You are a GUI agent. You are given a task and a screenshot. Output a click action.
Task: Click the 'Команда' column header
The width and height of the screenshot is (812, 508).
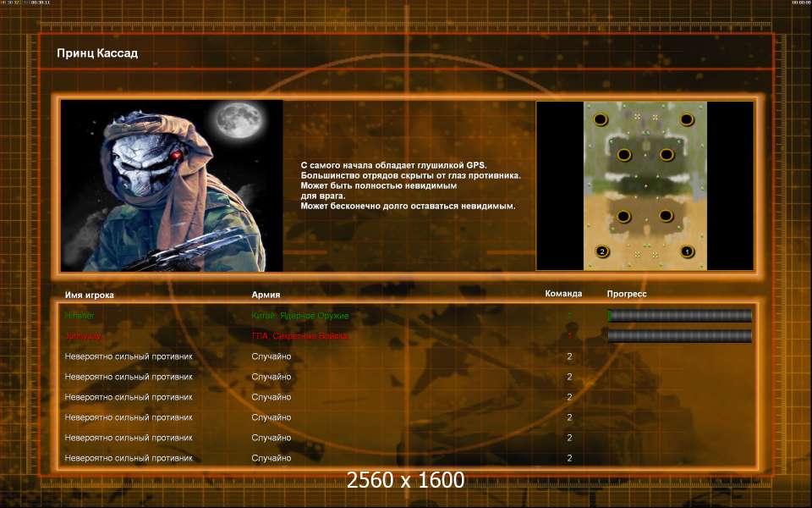563,294
